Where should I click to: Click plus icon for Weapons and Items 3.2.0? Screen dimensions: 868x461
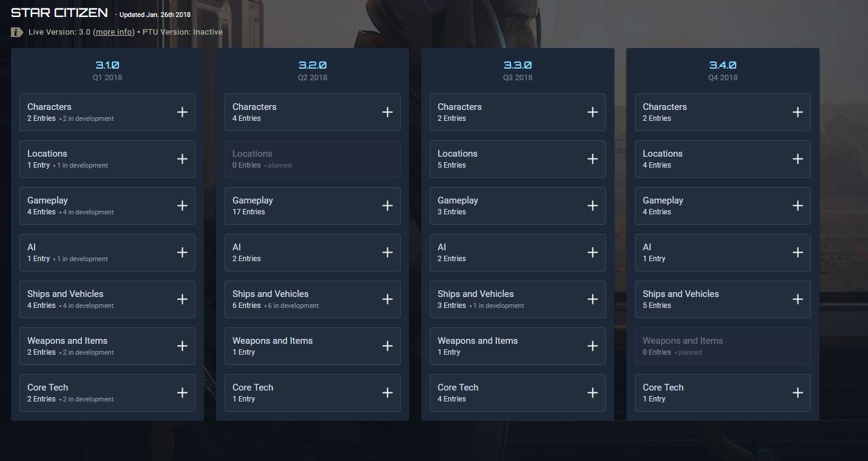(387, 346)
